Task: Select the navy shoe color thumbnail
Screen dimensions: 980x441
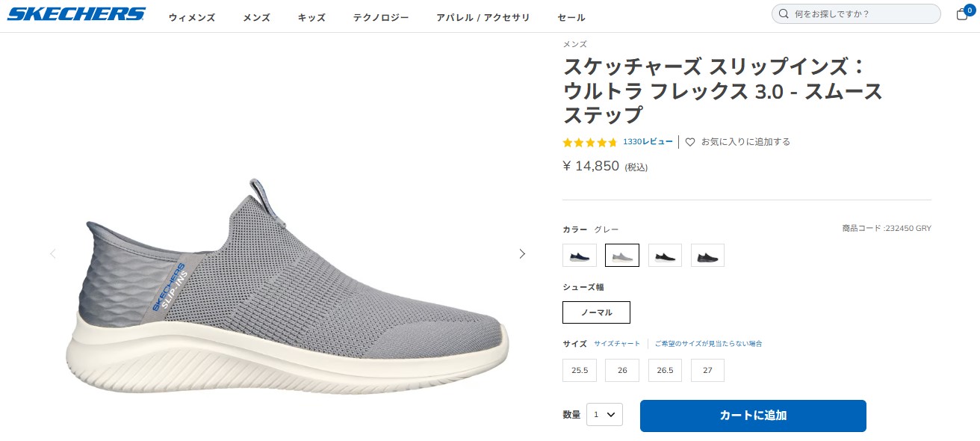Action: point(580,255)
